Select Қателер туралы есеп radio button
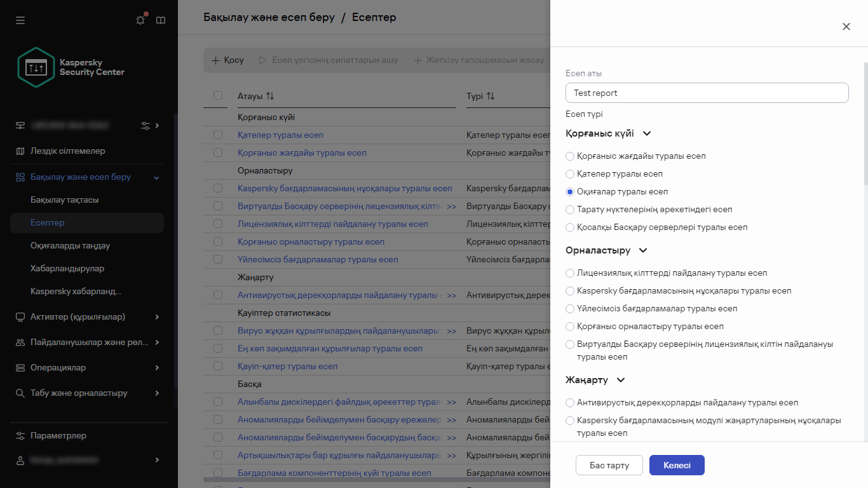Image resolution: width=868 pixels, height=488 pixels. (x=570, y=174)
